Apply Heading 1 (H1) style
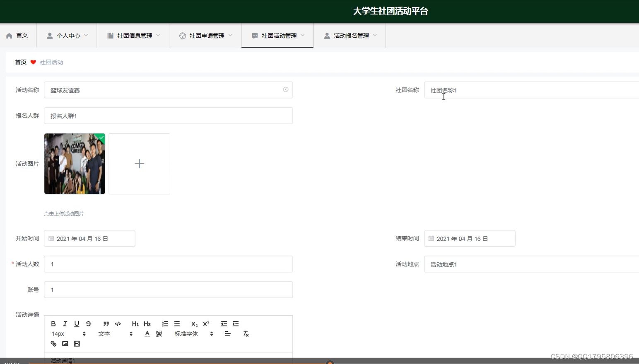This screenshot has width=639, height=364. pos(135,324)
